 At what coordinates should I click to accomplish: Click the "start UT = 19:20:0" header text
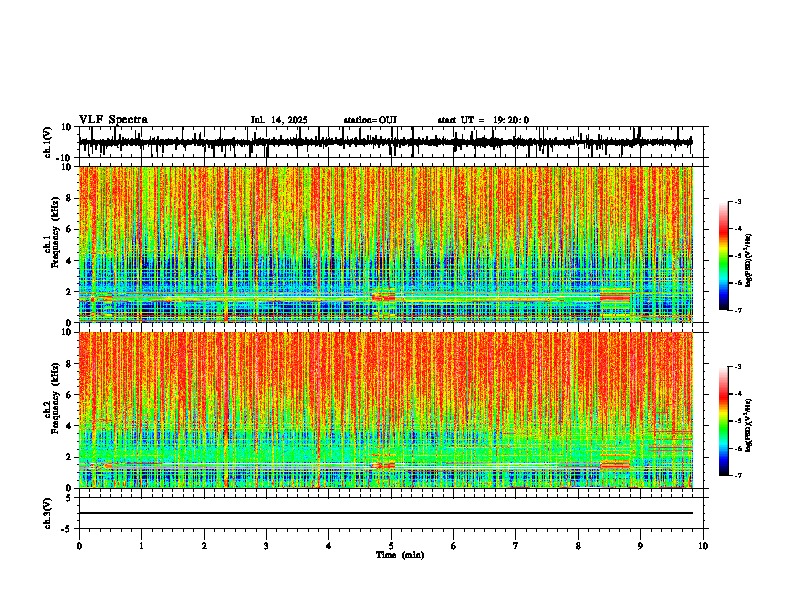(x=483, y=120)
